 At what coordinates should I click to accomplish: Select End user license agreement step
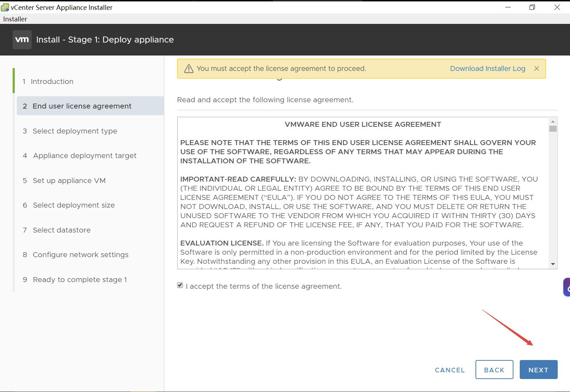coord(90,106)
